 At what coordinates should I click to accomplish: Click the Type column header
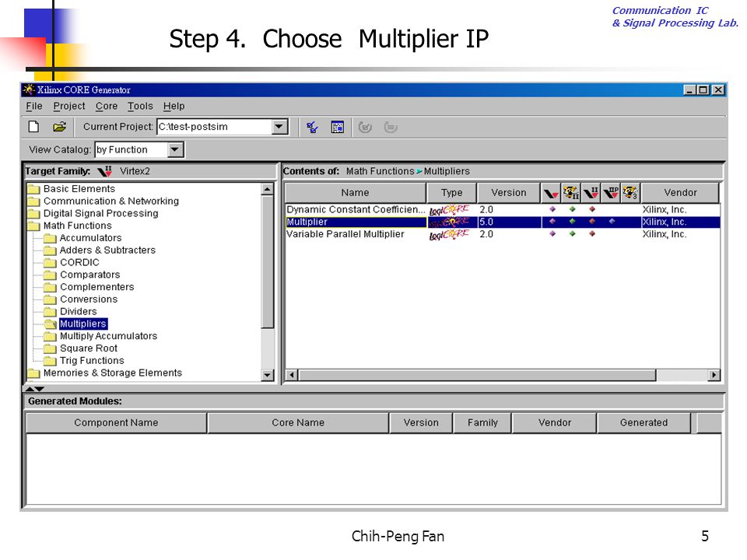(x=451, y=193)
